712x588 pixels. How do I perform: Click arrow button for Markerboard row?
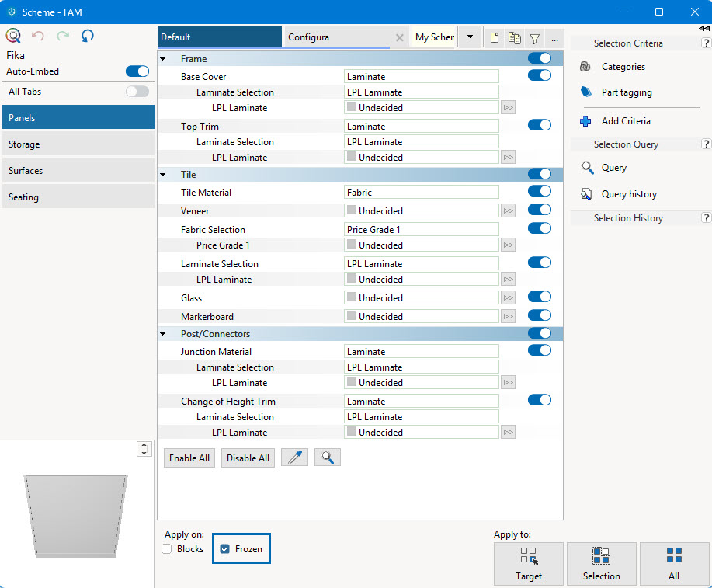pos(508,317)
